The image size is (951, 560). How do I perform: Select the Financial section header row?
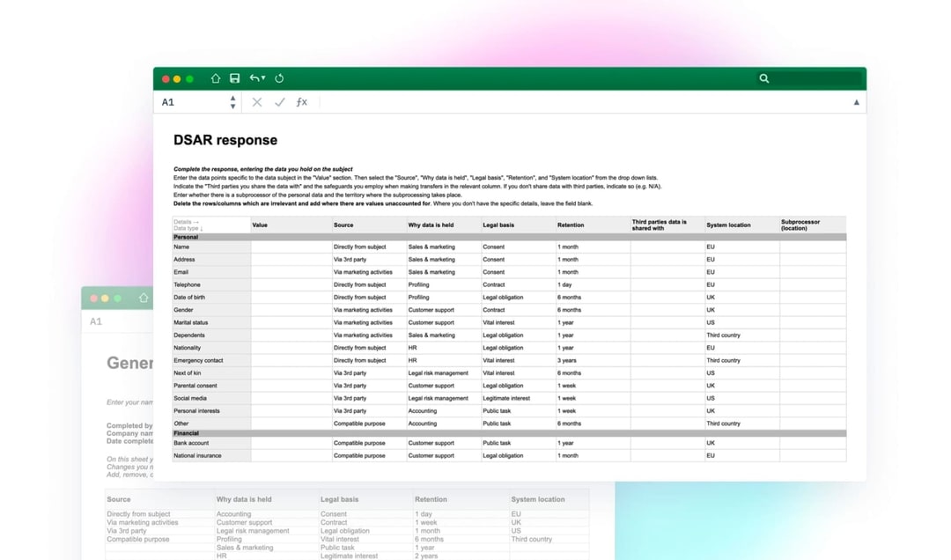click(211, 432)
